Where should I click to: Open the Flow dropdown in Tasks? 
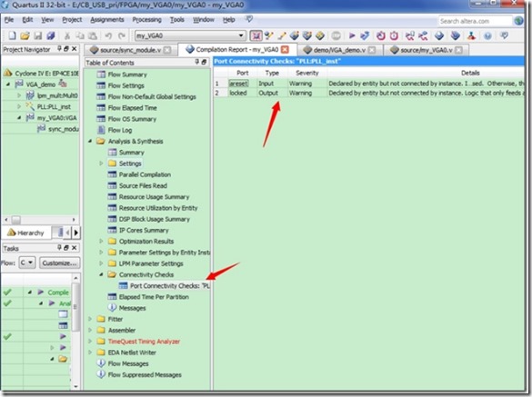(x=27, y=263)
